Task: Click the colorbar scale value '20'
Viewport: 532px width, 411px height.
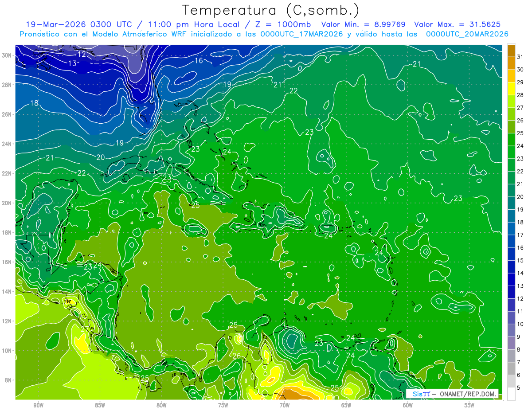Action: 520,197
